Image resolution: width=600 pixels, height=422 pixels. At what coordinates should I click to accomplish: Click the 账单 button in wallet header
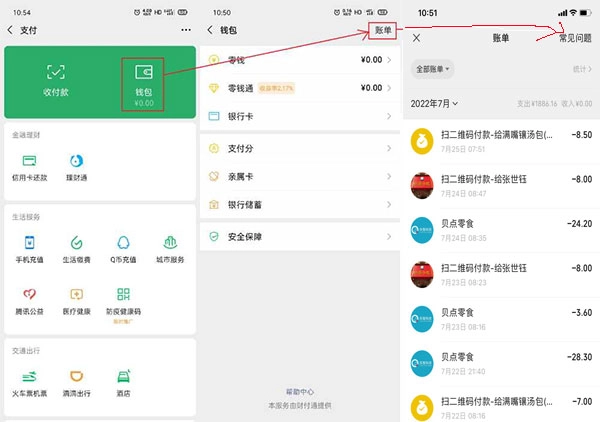[x=383, y=30]
